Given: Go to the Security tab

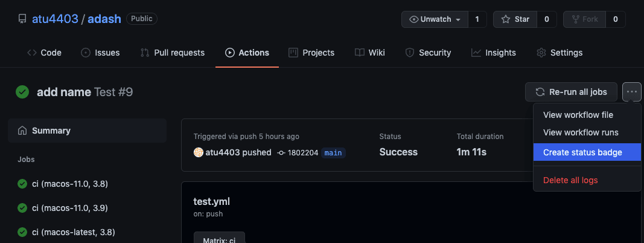Looking at the screenshot, I should (x=428, y=53).
